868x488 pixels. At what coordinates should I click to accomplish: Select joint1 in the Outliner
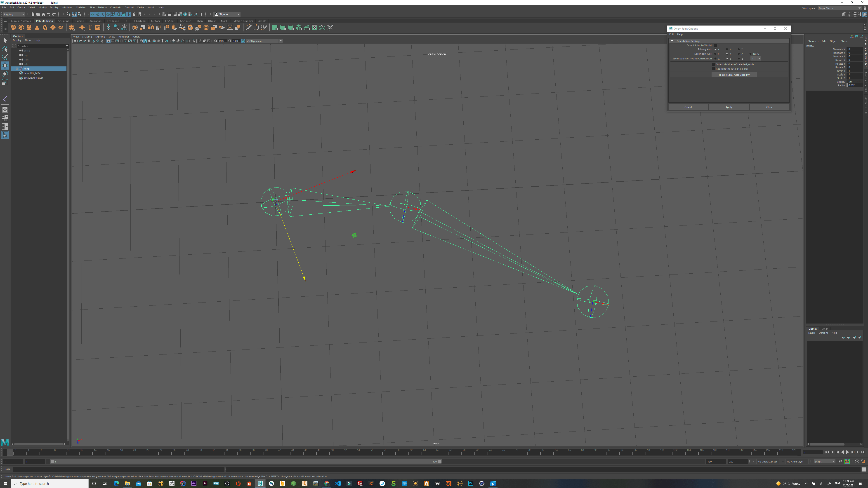(x=27, y=69)
